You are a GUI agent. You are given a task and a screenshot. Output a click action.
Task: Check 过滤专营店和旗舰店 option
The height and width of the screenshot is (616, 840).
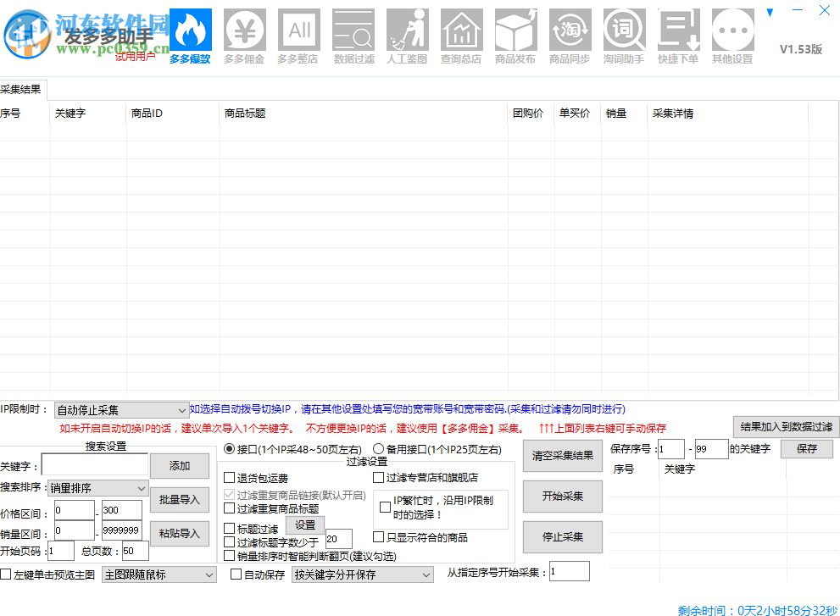(378, 478)
